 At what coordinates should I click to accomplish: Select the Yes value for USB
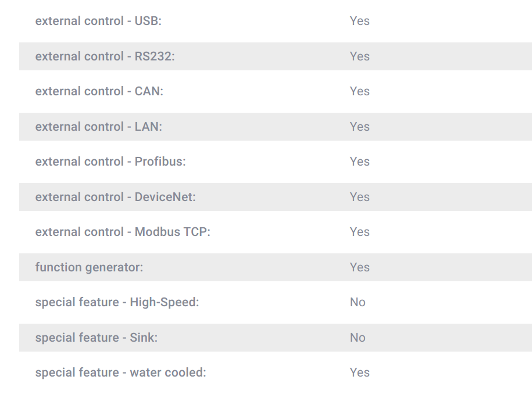click(x=360, y=21)
